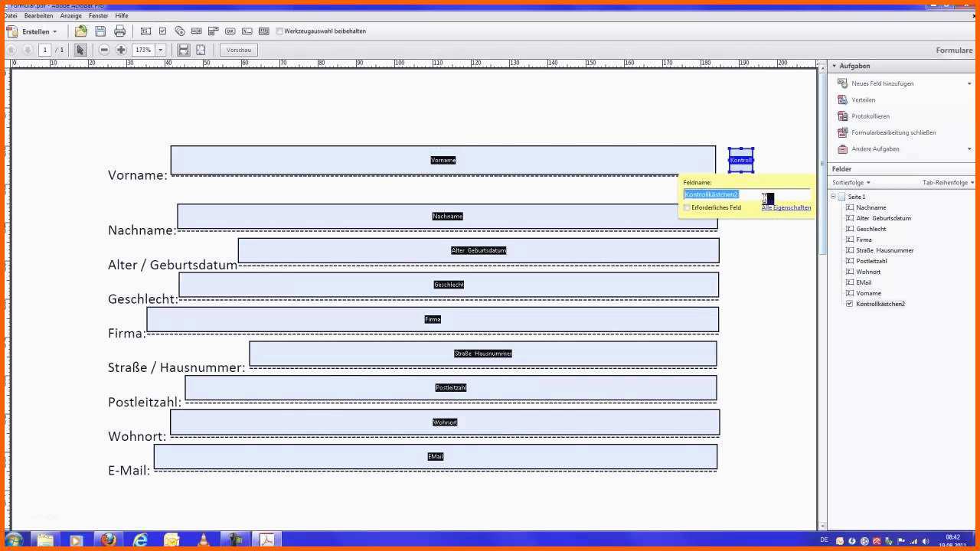980x551 pixels.
Task: Click the print icon in toolbar
Action: 119,31
